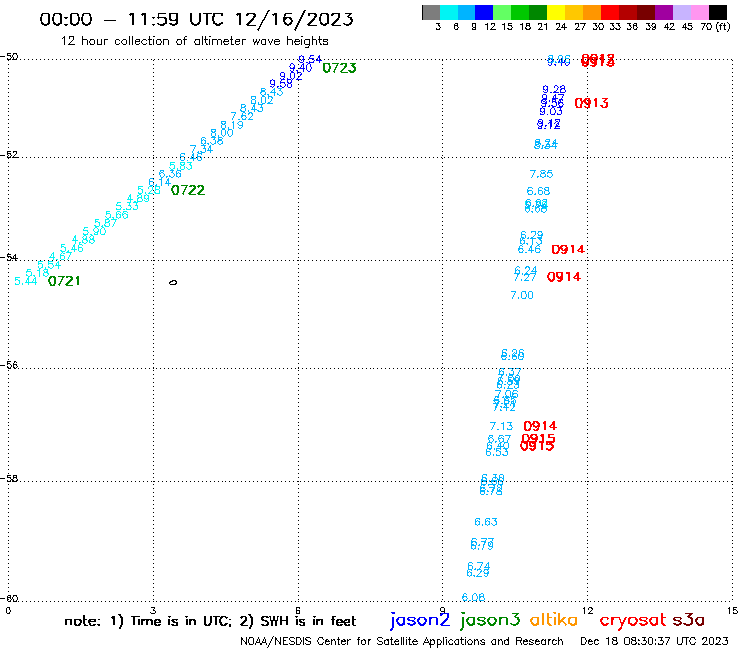The image size is (740, 650).
Task: Click the dark blue legend swatch near 12
Action: [x=485, y=12]
